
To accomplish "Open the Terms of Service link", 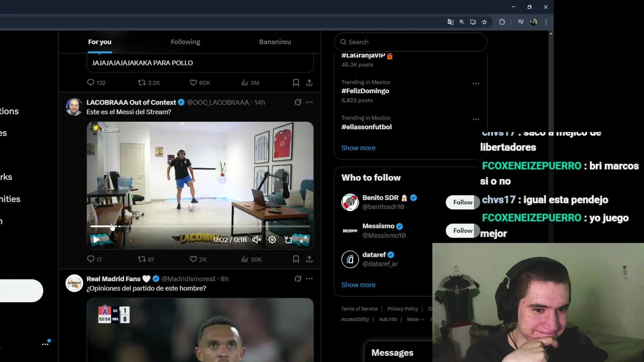I will 359,309.
